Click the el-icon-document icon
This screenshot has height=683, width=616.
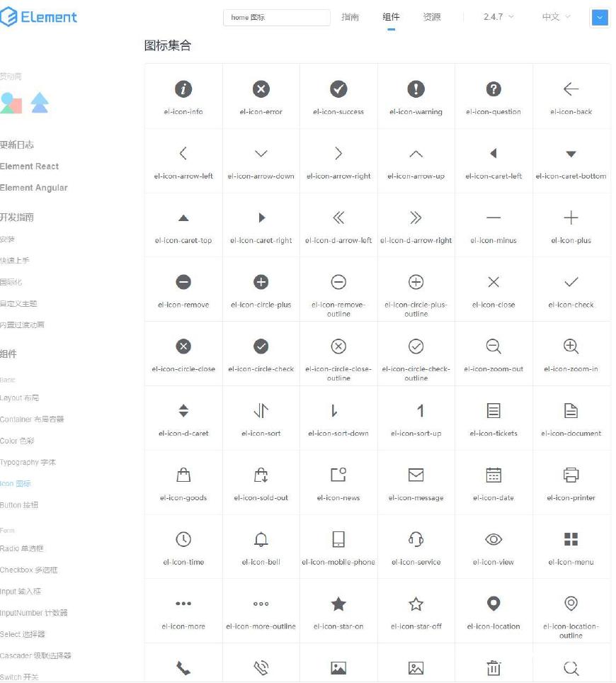pos(571,410)
